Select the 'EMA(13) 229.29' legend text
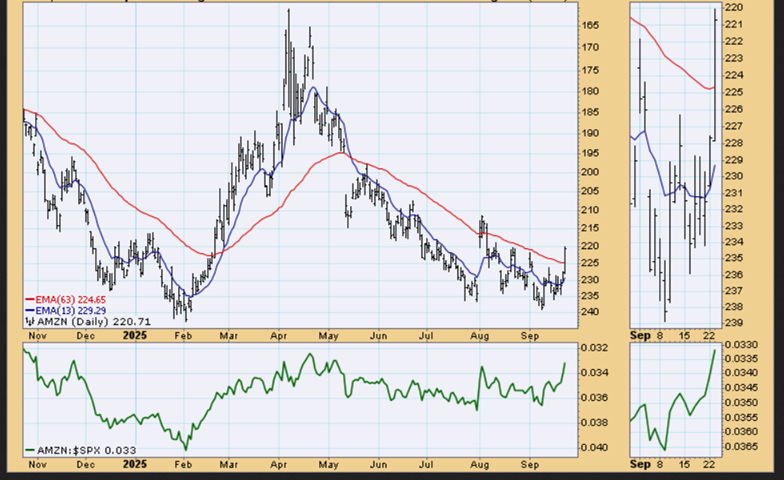 [70, 310]
